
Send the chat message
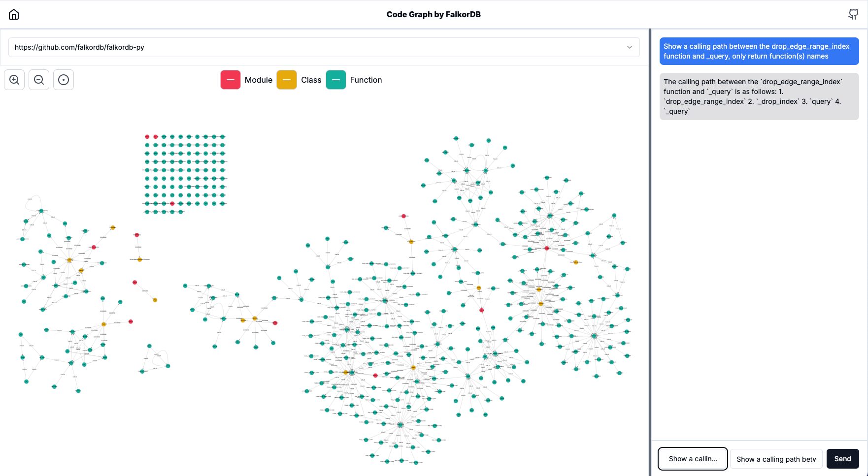(842, 459)
